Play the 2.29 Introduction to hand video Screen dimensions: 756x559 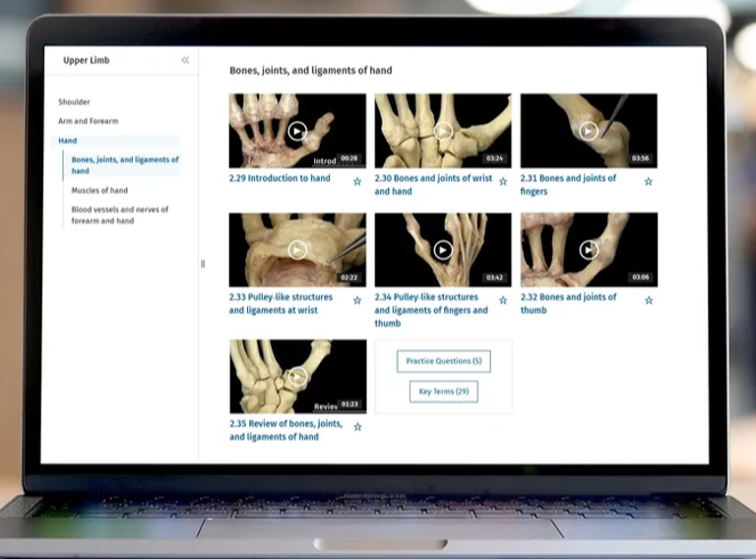pos(297,131)
